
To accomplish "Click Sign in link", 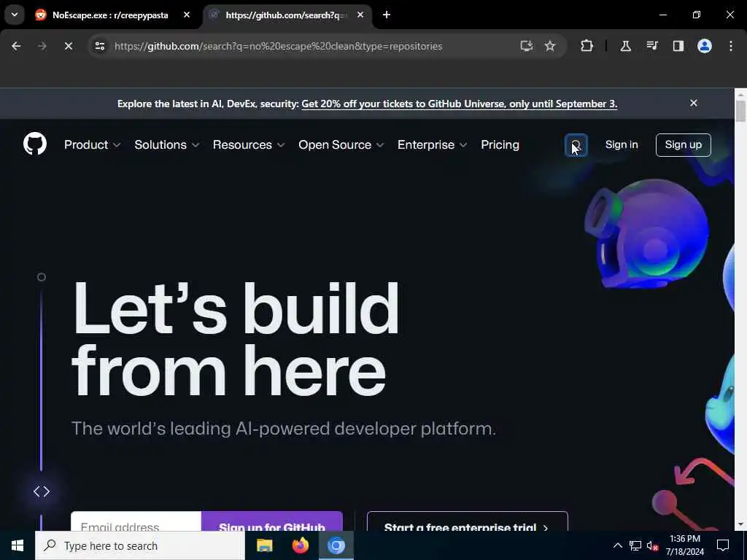I will (x=622, y=145).
